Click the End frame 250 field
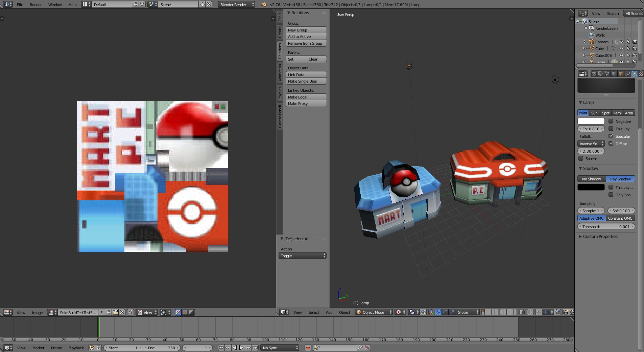 162,348
